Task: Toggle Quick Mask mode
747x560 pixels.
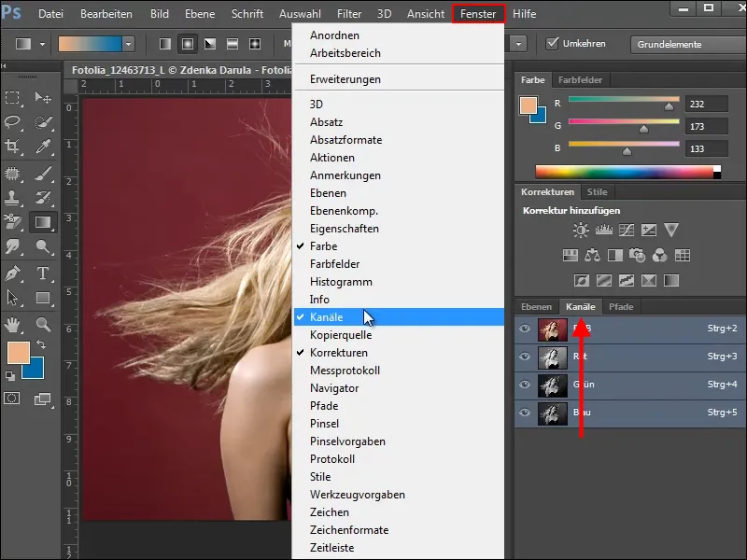Action: click(x=12, y=399)
